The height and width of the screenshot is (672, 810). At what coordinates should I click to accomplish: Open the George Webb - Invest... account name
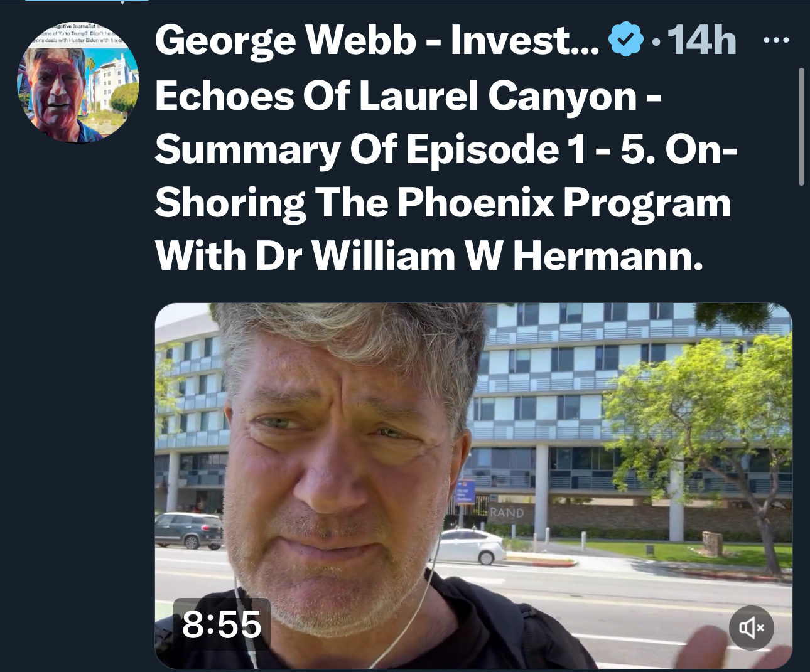pyautogui.click(x=377, y=41)
